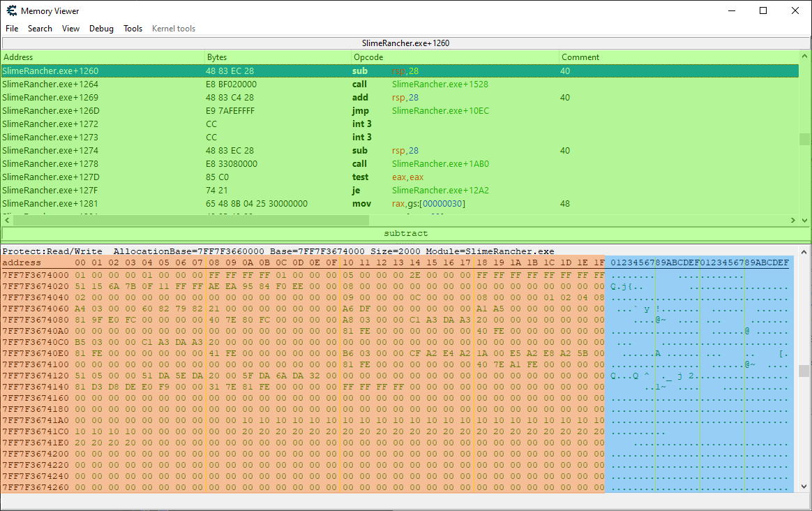812x511 pixels.
Task: Select the jmp SlimeRancher.exe+10EC instruction row
Action: click(399, 111)
